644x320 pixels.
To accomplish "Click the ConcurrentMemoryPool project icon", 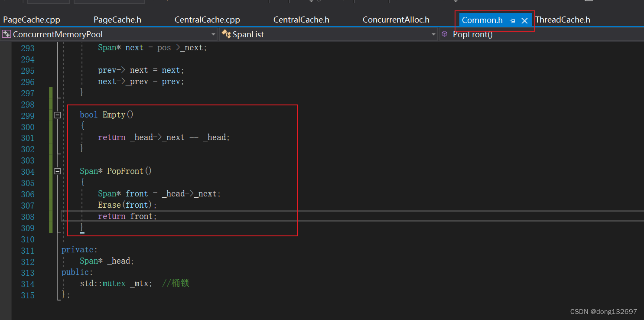I will click(x=7, y=34).
